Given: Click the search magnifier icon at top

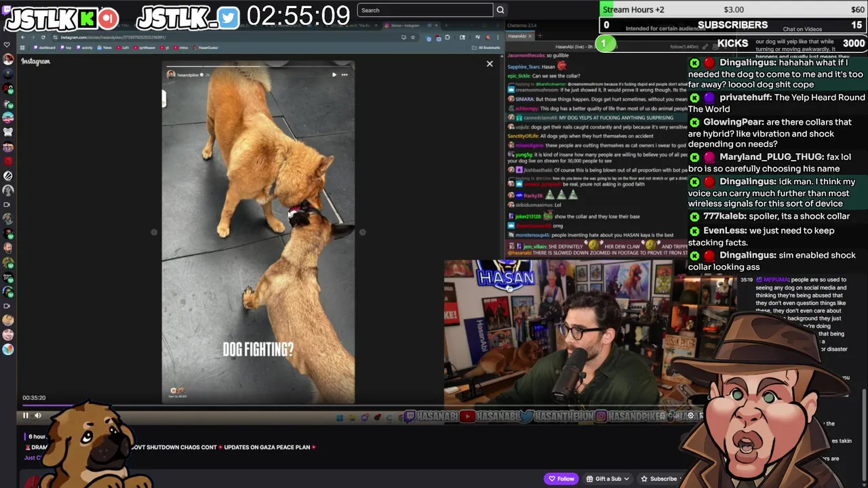Looking at the screenshot, I should coord(500,10).
